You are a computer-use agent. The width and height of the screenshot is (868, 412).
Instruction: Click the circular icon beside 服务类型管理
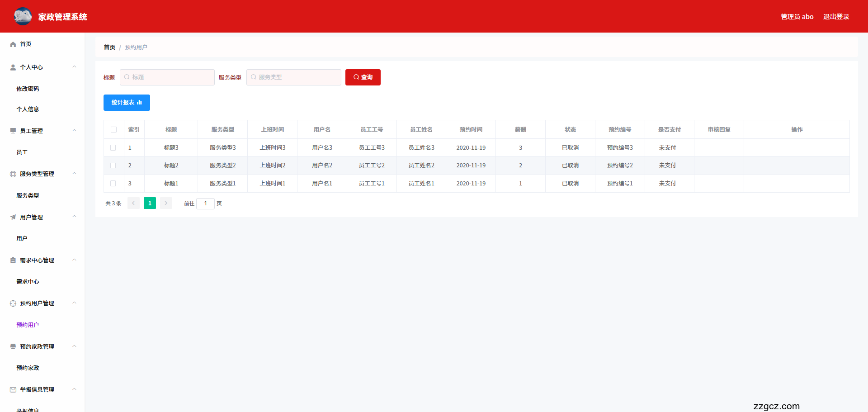coord(13,174)
